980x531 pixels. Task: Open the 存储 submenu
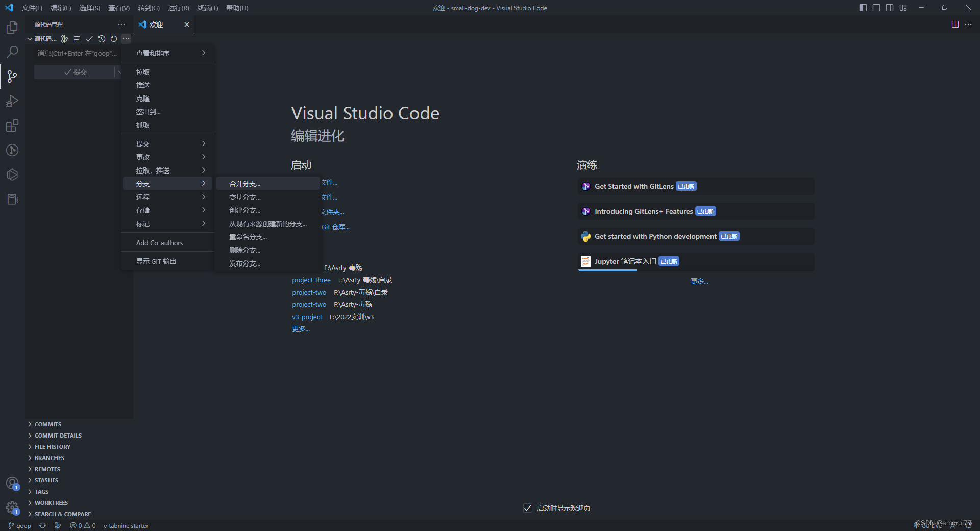tap(167, 210)
